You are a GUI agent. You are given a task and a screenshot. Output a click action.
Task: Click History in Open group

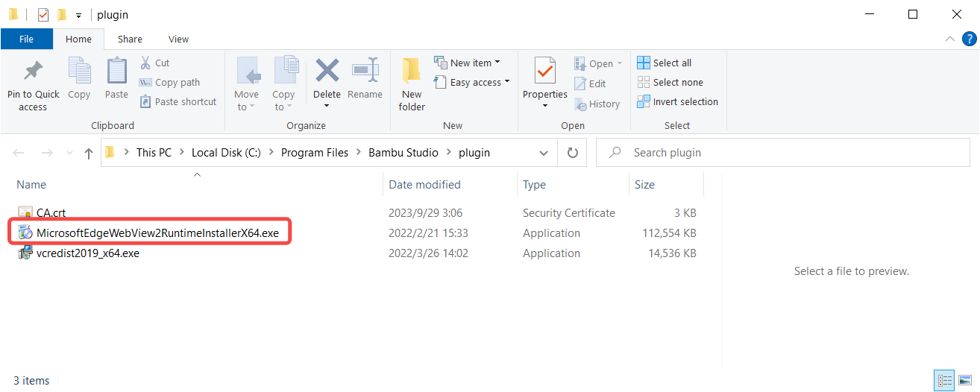coord(597,104)
